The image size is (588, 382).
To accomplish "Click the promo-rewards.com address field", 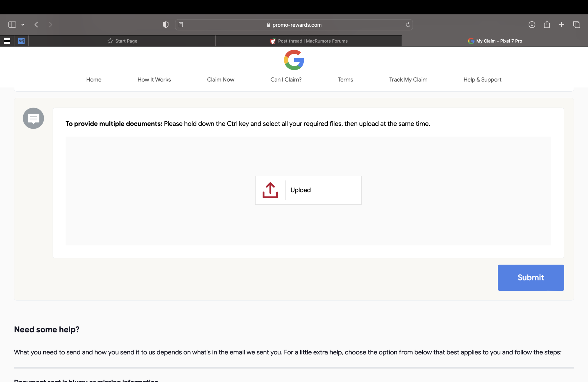I will (x=294, y=25).
